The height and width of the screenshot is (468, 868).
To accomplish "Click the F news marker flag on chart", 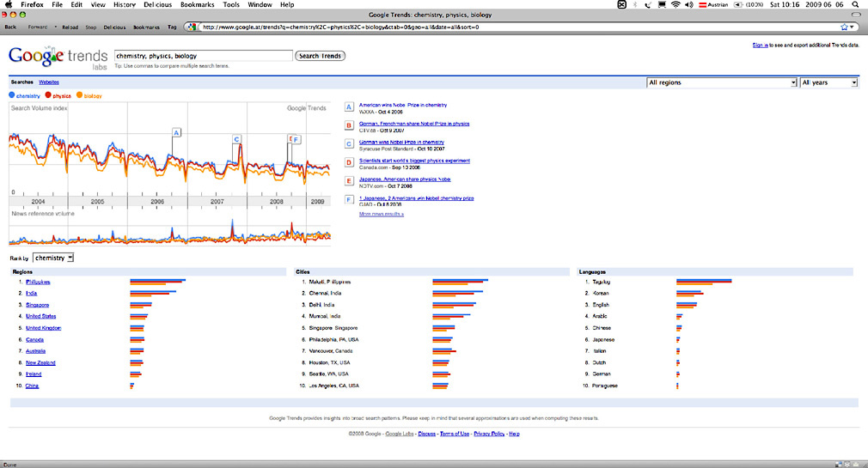I will [x=296, y=138].
